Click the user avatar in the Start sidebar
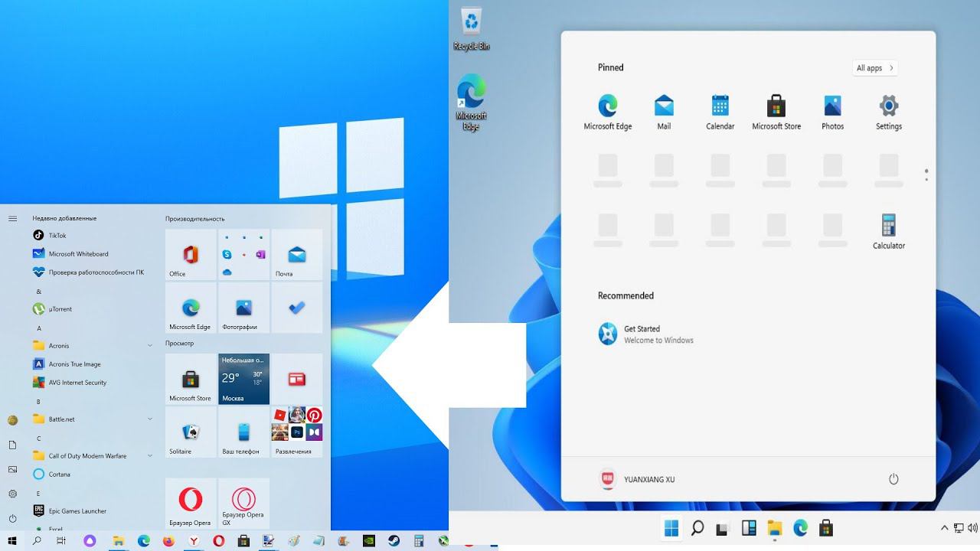Image resolution: width=980 pixels, height=551 pixels. (12, 420)
